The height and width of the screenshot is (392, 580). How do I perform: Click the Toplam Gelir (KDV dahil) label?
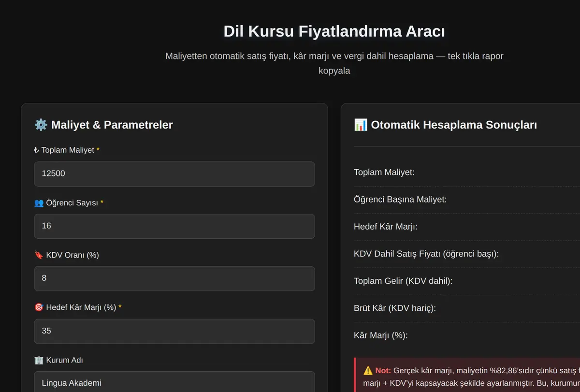coord(403,281)
